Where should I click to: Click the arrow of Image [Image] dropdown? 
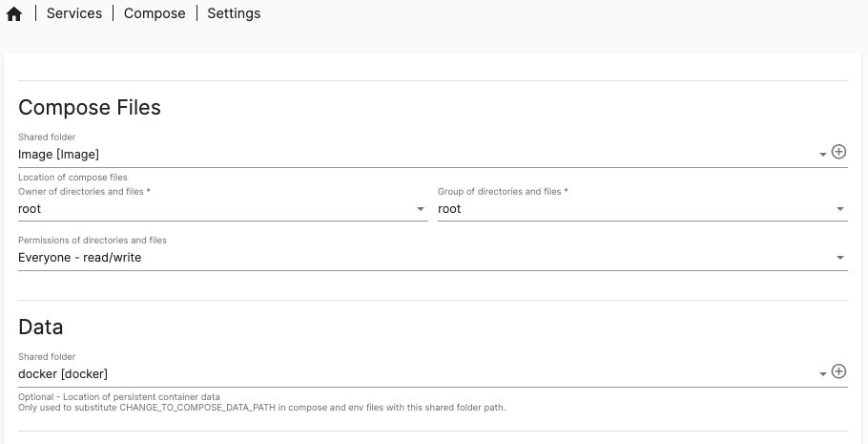pos(823,154)
